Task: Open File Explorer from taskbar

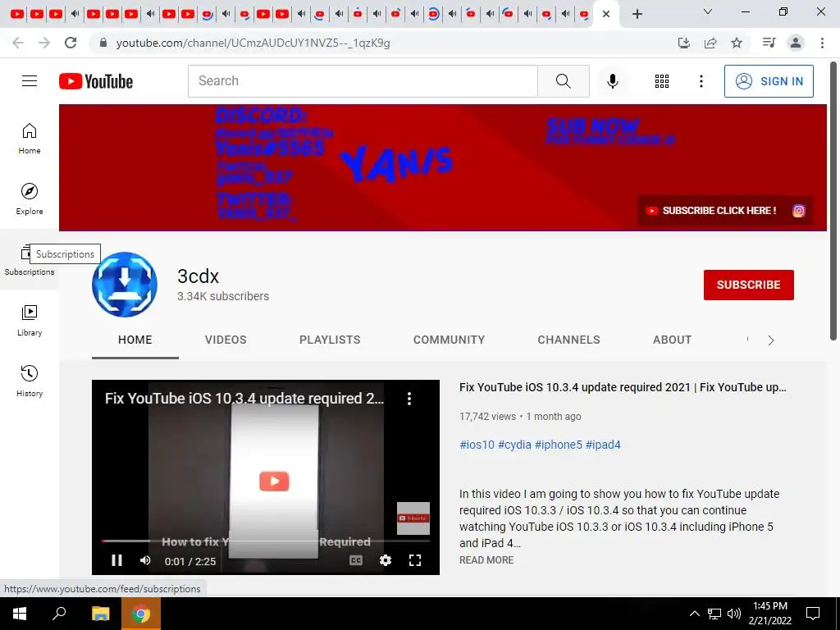Action: point(100,614)
